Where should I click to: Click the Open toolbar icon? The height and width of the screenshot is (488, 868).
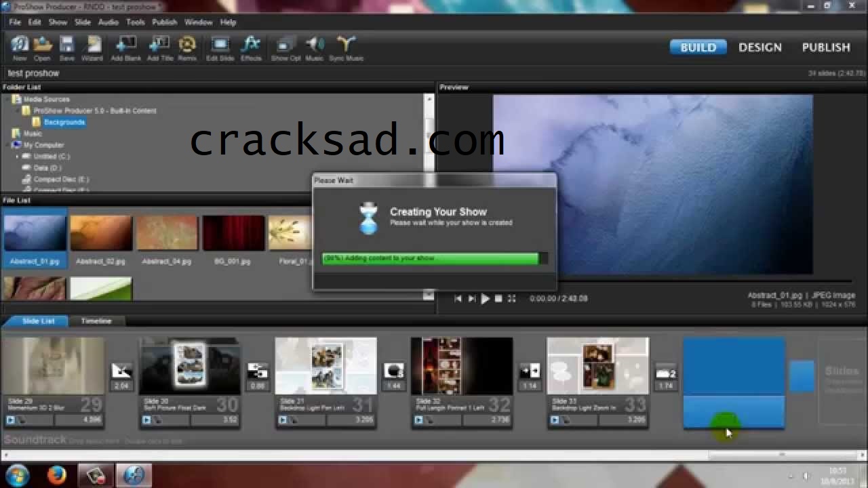pos(42,47)
